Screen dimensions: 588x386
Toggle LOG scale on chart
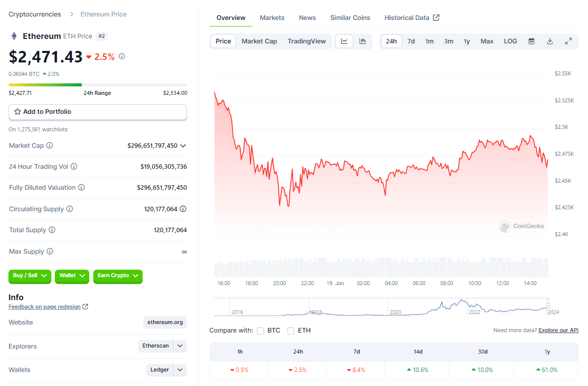(x=510, y=41)
